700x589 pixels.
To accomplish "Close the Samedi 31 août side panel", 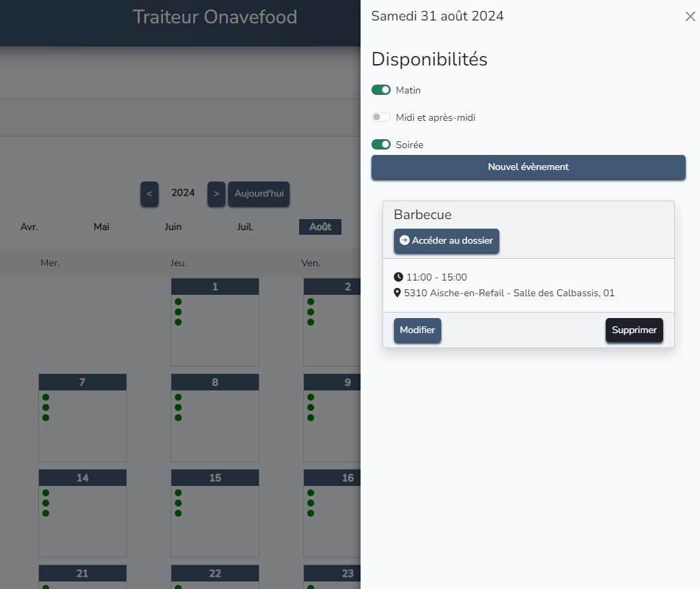I will pyautogui.click(x=690, y=17).
